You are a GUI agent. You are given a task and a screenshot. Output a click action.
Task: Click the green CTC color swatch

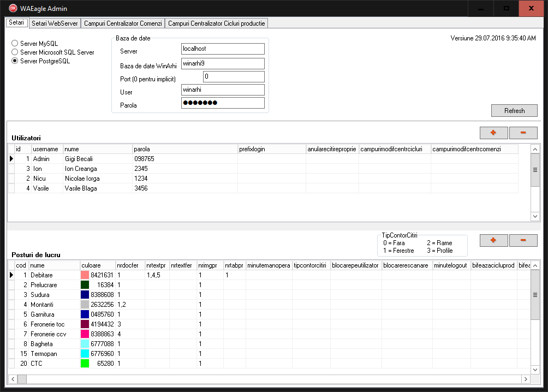85,364
